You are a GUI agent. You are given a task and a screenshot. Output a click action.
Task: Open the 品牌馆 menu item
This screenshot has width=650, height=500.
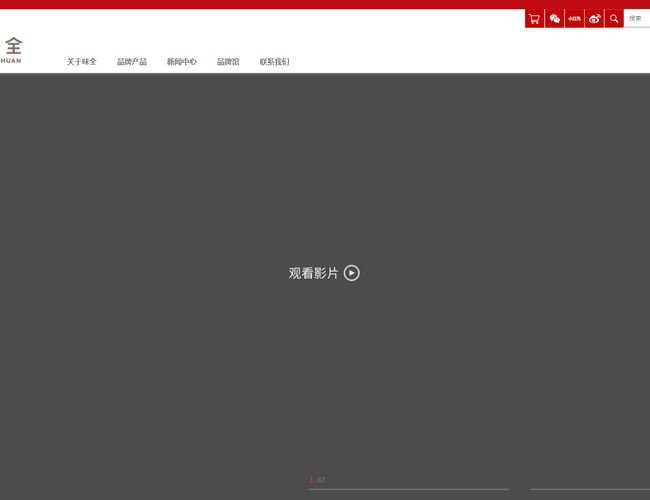[x=228, y=62]
